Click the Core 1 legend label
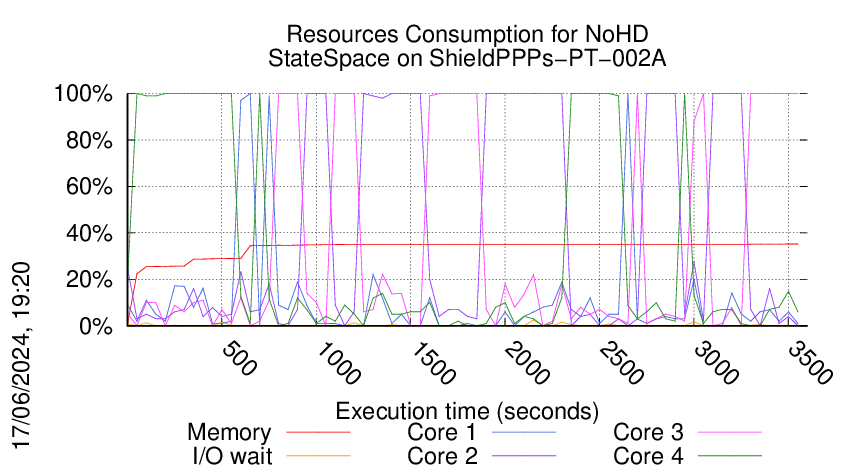The width and height of the screenshot is (850, 475). click(x=441, y=432)
